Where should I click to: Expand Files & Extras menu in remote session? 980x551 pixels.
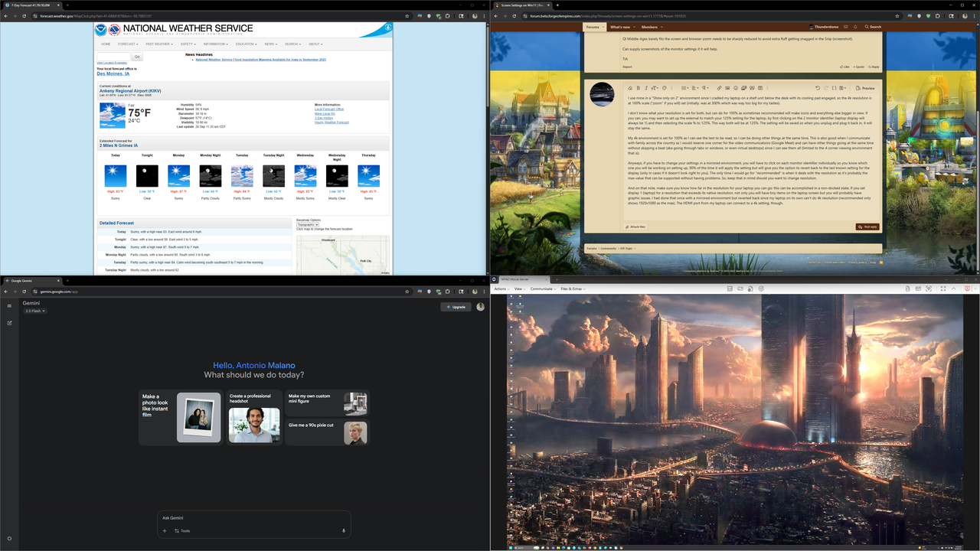click(573, 289)
